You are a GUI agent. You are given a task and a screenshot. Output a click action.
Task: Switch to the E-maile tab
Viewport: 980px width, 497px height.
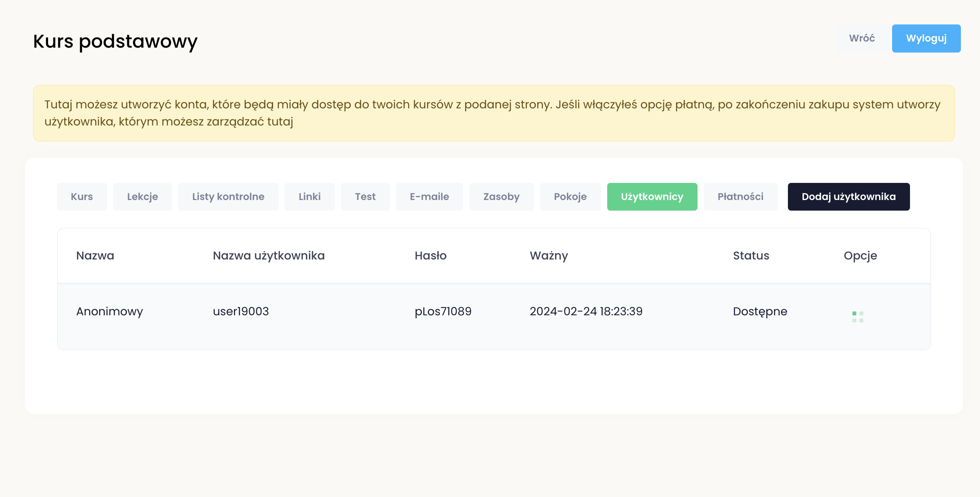429,197
